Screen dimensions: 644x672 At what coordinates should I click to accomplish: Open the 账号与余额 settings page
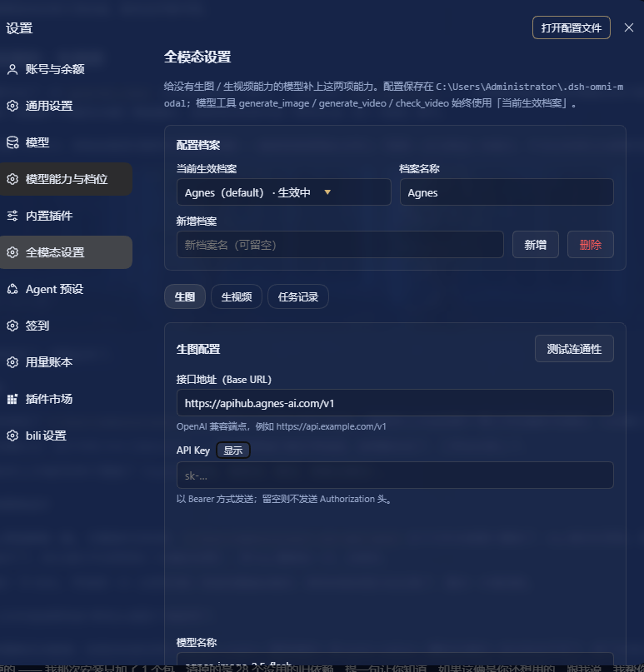coord(66,69)
